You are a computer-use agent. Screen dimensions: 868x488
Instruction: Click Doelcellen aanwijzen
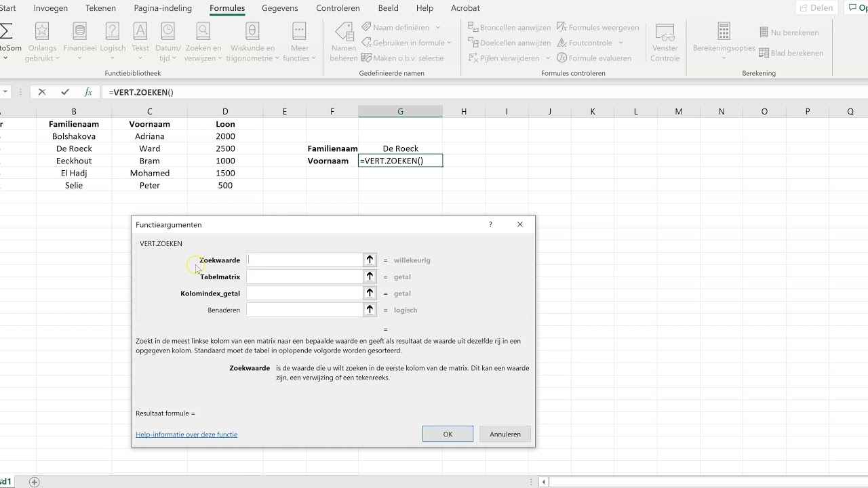(509, 43)
